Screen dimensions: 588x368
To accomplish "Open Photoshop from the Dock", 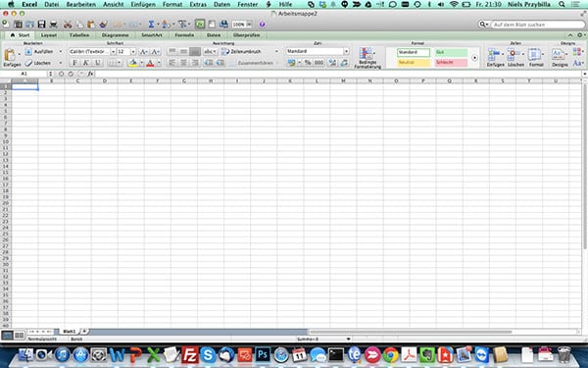I will point(263,354).
